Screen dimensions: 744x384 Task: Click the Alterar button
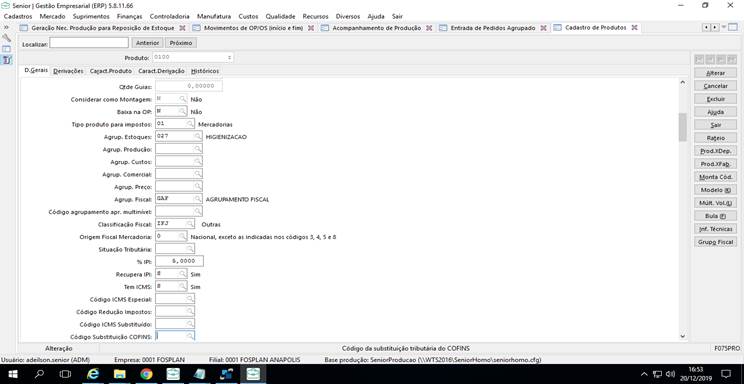[715, 73]
